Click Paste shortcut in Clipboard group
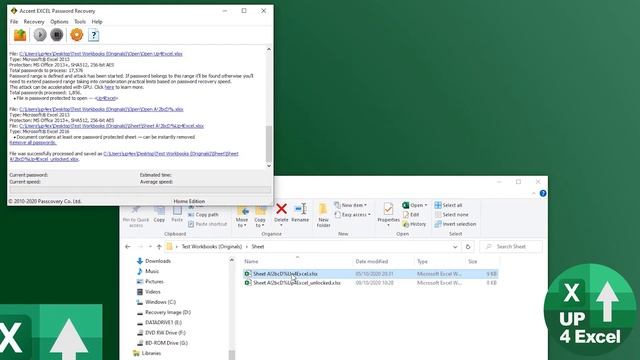The width and height of the screenshot is (640, 360). [207, 224]
